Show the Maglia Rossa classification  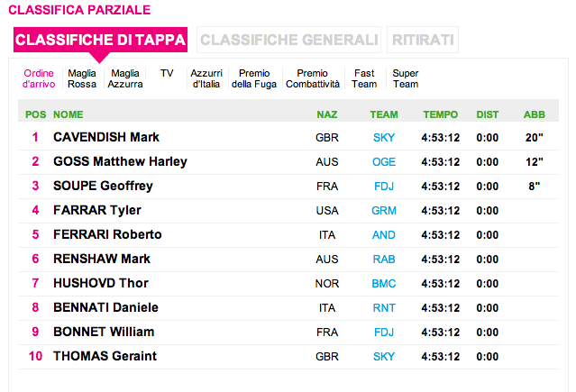click(x=82, y=78)
